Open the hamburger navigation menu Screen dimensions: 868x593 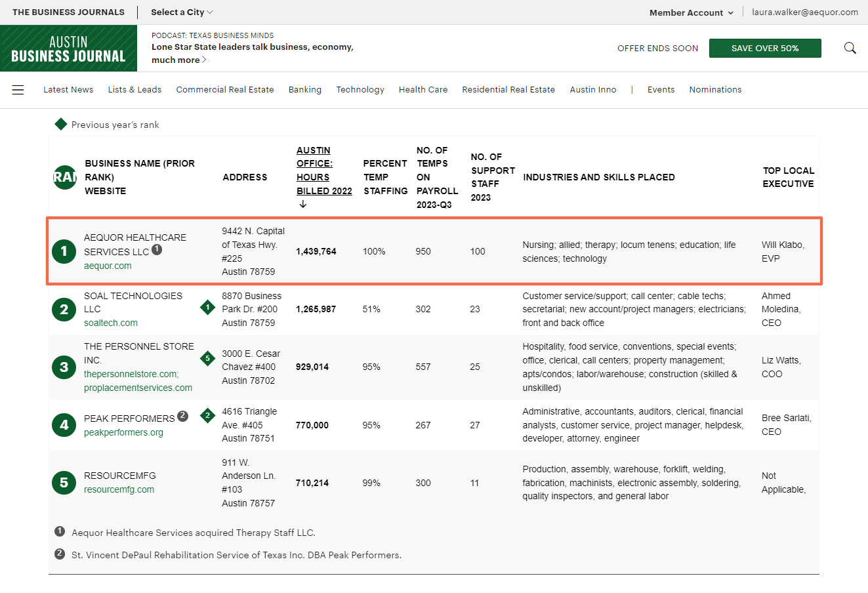click(x=18, y=90)
